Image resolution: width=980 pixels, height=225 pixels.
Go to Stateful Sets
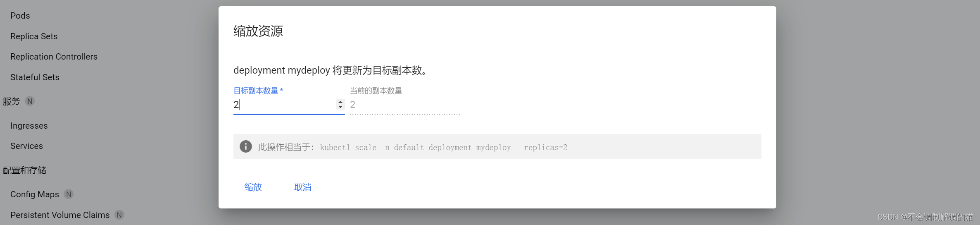(35, 77)
